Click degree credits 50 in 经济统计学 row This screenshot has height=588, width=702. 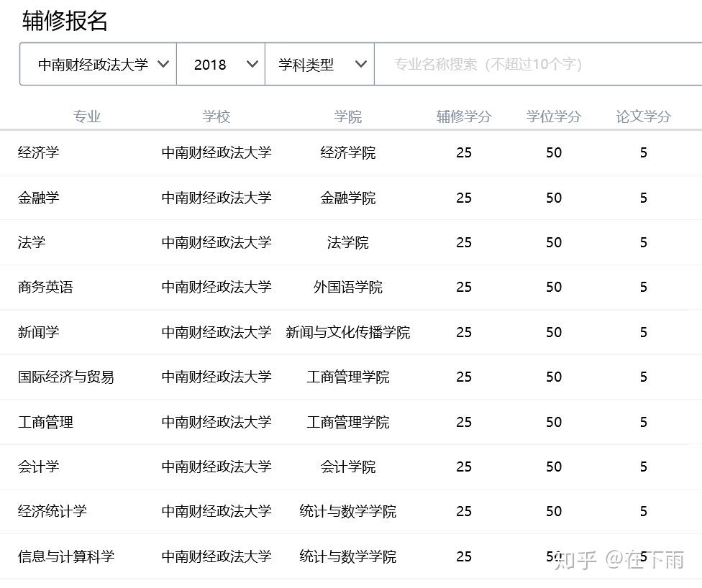(554, 511)
